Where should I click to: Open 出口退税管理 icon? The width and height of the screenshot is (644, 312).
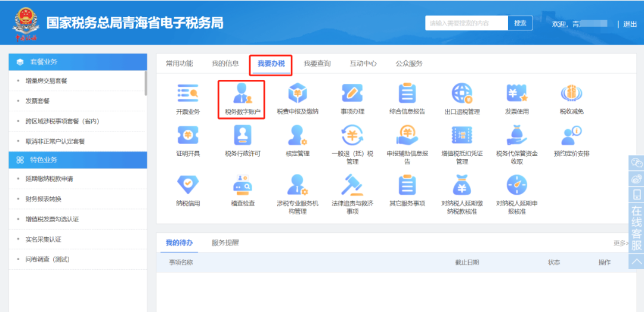462,93
